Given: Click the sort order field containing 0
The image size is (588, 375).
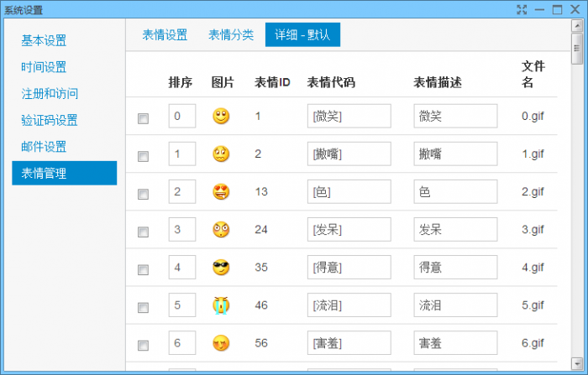Looking at the screenshot, I should point(182,116).
